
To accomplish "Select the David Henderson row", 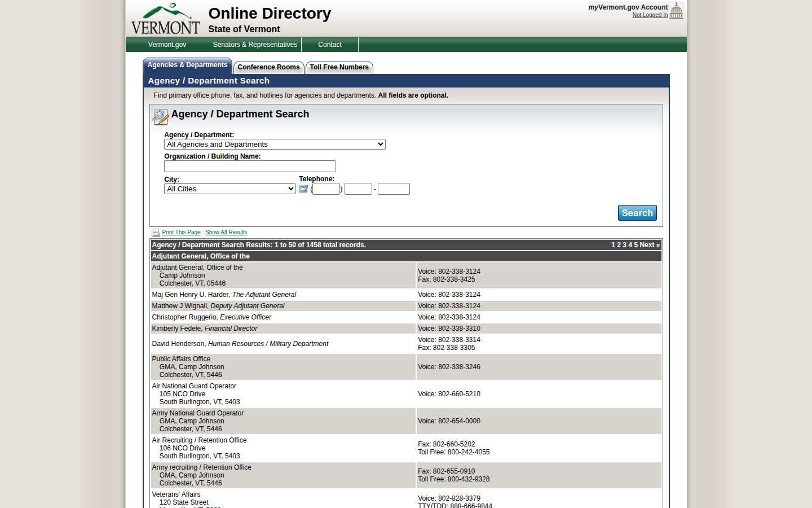I will pos(406,344).
